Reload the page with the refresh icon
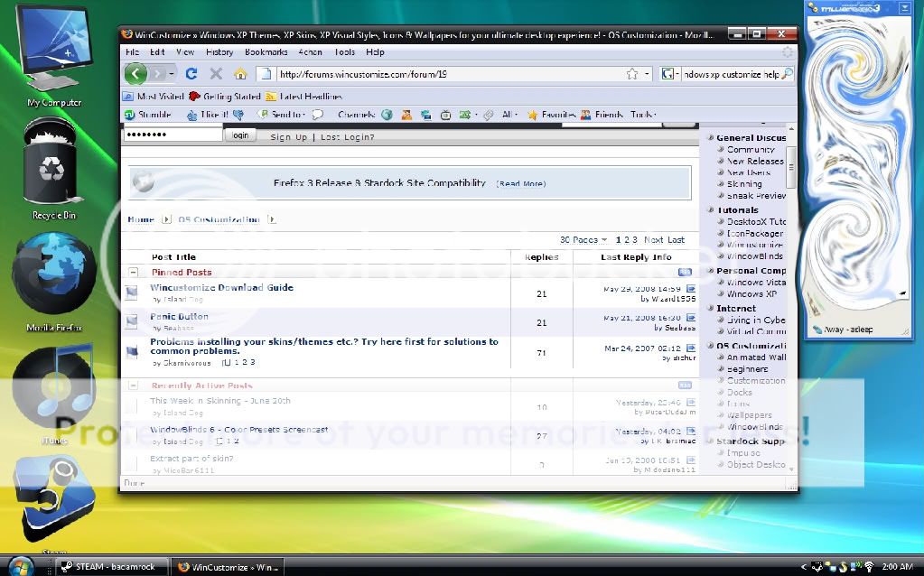 click(191, 74)
